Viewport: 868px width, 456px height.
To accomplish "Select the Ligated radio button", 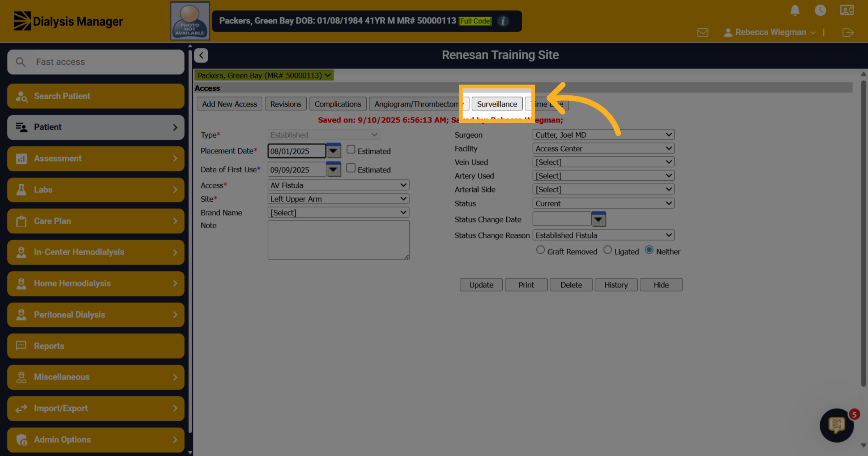I will (608, 250).
